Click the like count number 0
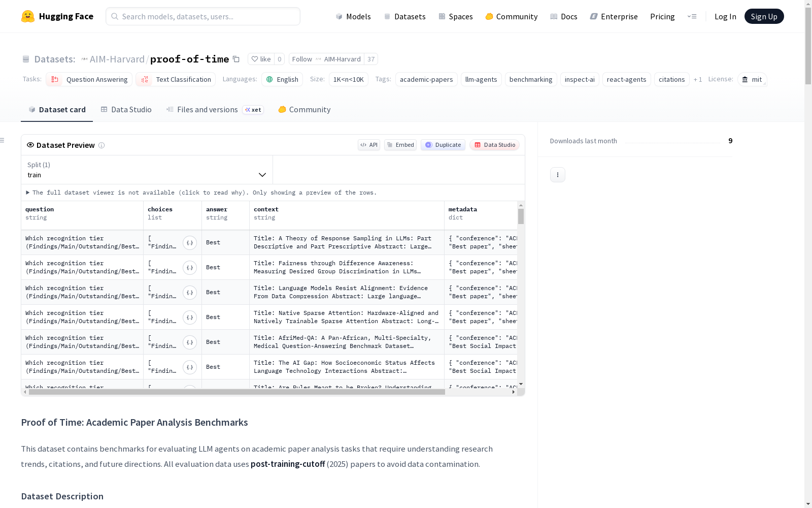Viewport: 812px width, 508px height. tap(279, 59)
